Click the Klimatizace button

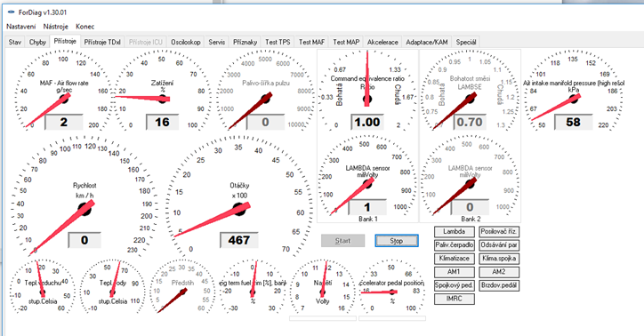click(455, 259)
